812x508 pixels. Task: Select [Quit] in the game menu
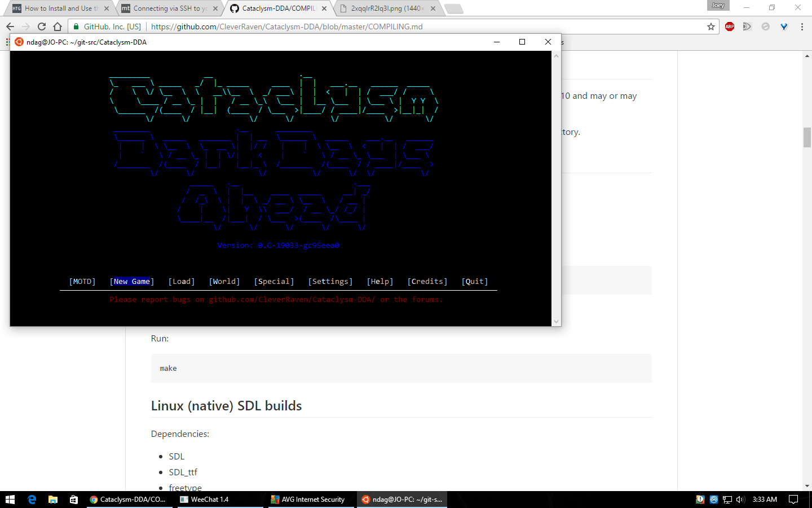pos(475,282)
